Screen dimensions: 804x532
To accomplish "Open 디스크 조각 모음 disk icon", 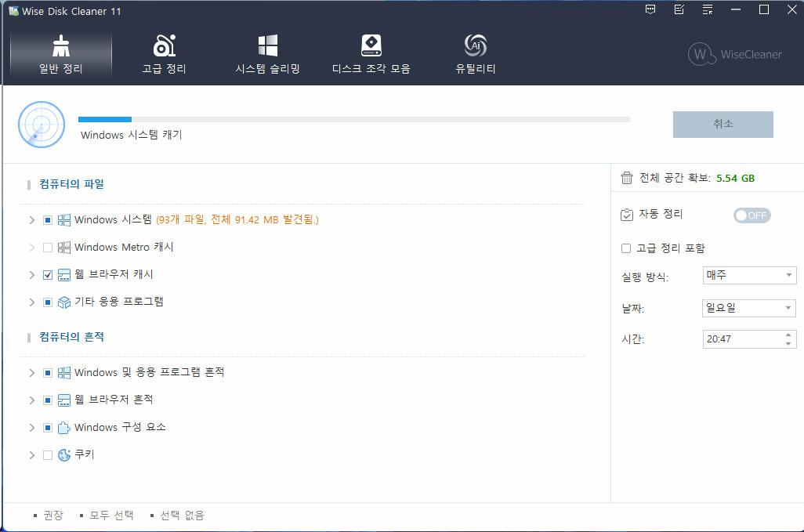I will coord(371,46).
